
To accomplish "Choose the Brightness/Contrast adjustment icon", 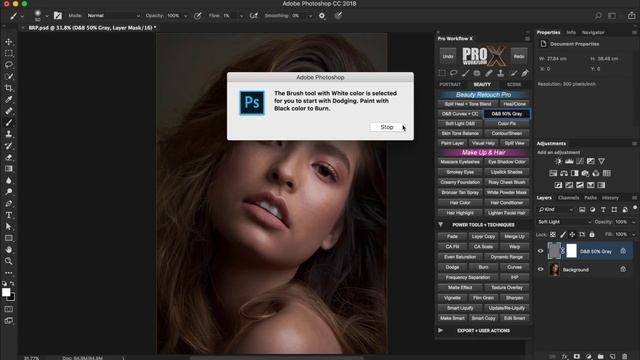I will coord(558,161).
